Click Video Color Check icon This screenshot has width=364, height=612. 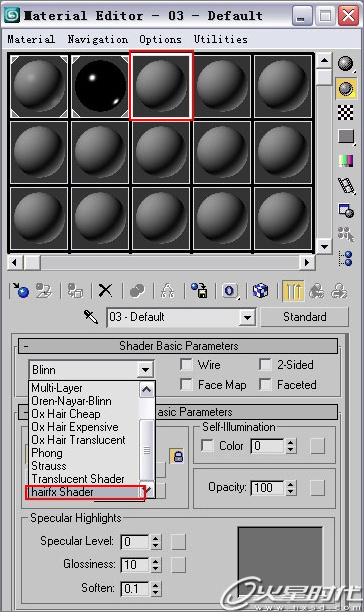tap(346, 160)
